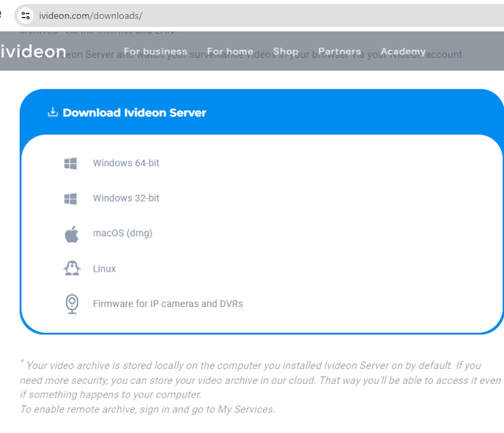Open the Shop menu item
Viewport: 504px width, 433px height.
(286, 51)
